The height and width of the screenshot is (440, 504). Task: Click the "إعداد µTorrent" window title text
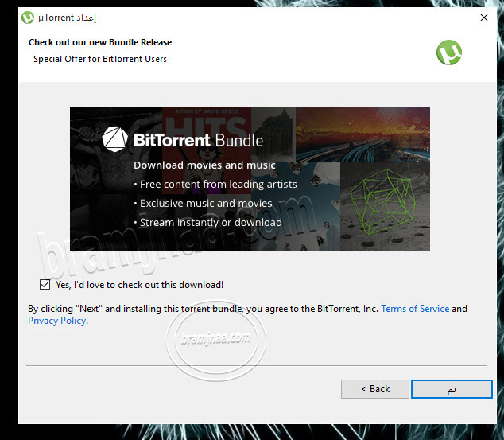coord(68,17)
